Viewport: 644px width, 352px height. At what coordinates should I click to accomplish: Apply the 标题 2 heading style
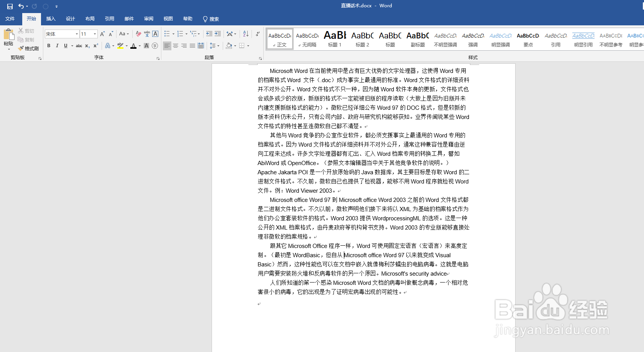362,39
